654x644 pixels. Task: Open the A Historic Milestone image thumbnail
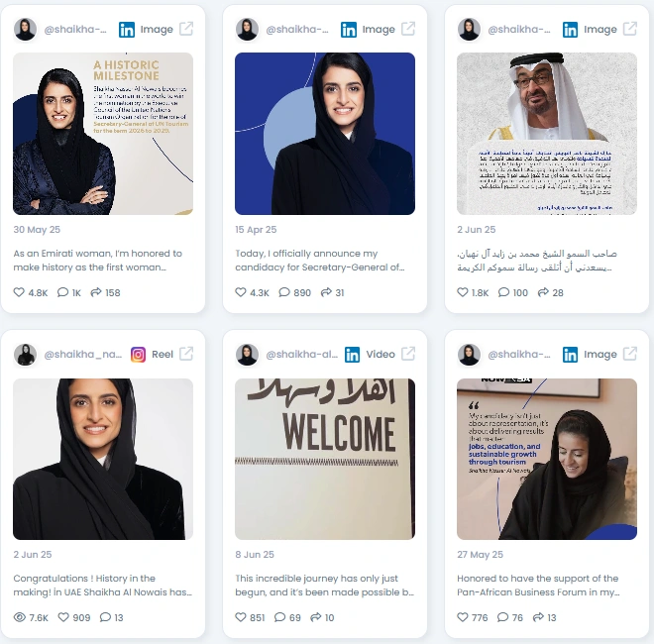point(103,134)
